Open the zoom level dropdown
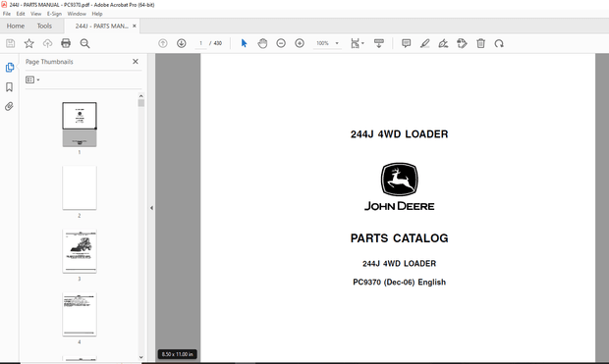The image size is (609, 364). [x=337, y=43]
